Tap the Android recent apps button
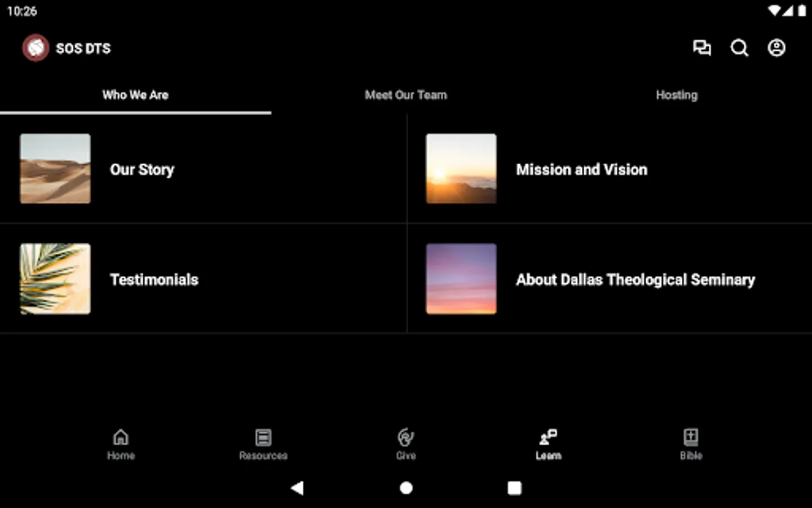812x508 pixels. (514, 487)
